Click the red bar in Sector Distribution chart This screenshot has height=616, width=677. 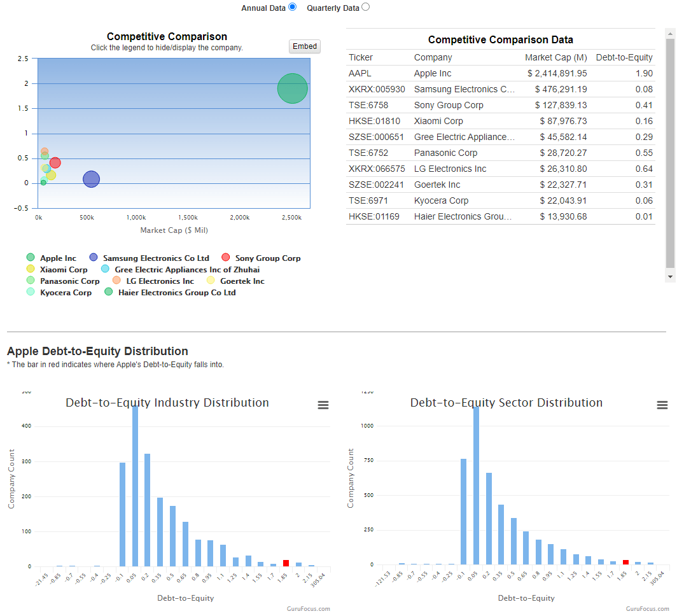tap(625, 562)
